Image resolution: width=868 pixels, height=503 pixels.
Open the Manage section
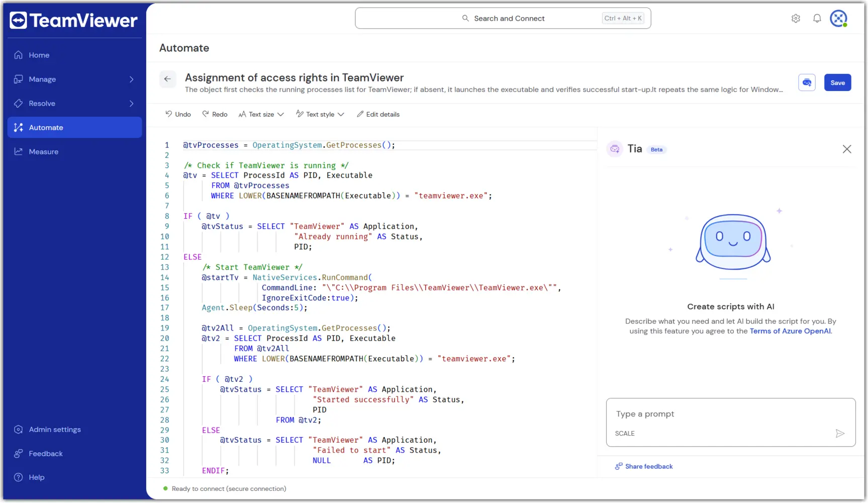[x=74, y=79]
